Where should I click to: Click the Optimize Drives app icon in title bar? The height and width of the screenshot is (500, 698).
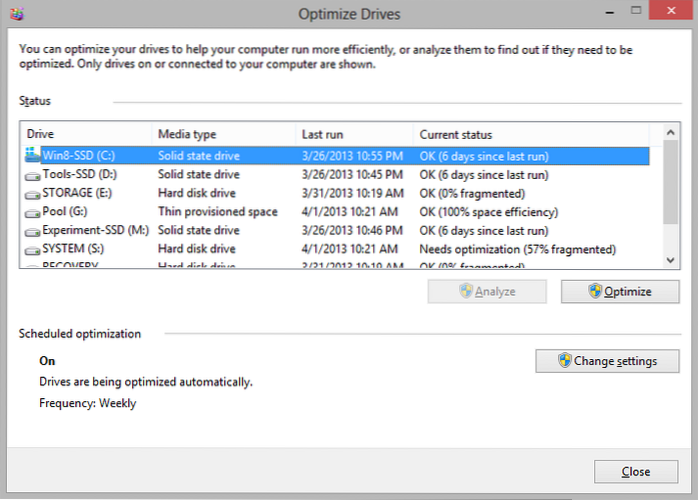17,14
